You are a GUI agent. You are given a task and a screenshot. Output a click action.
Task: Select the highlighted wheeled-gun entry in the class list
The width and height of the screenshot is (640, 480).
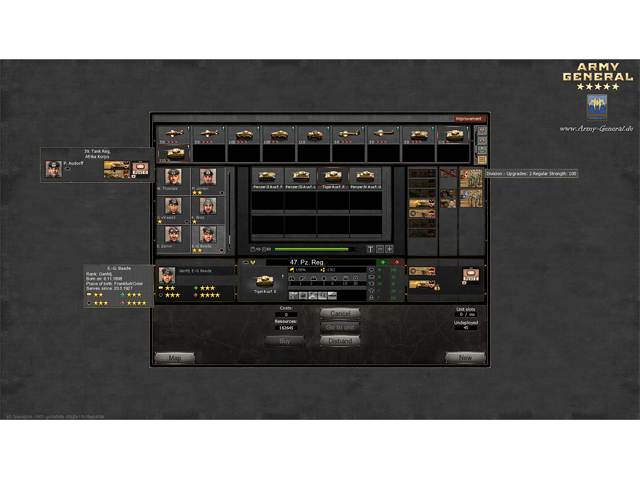coord(422,213)
